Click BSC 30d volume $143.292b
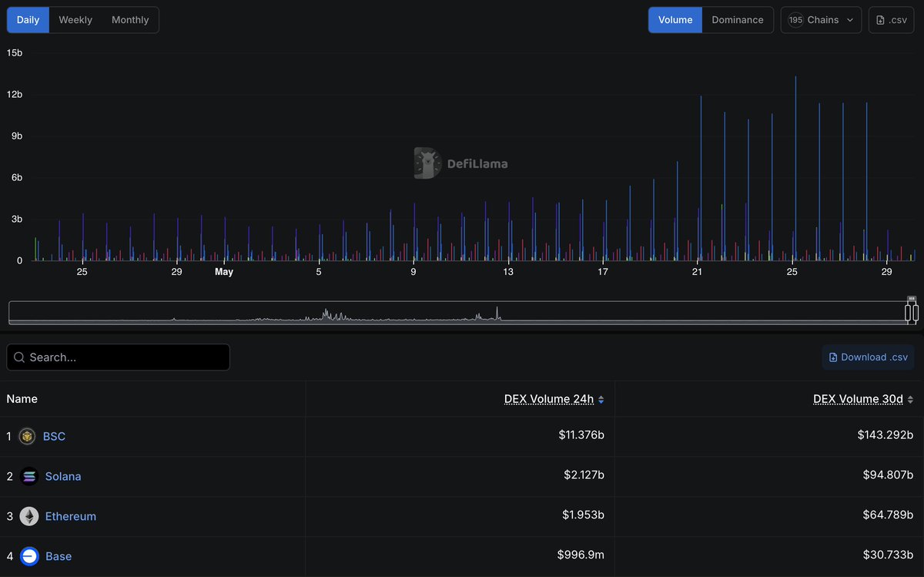Screen dimensions: 924x577 point(885,436)
